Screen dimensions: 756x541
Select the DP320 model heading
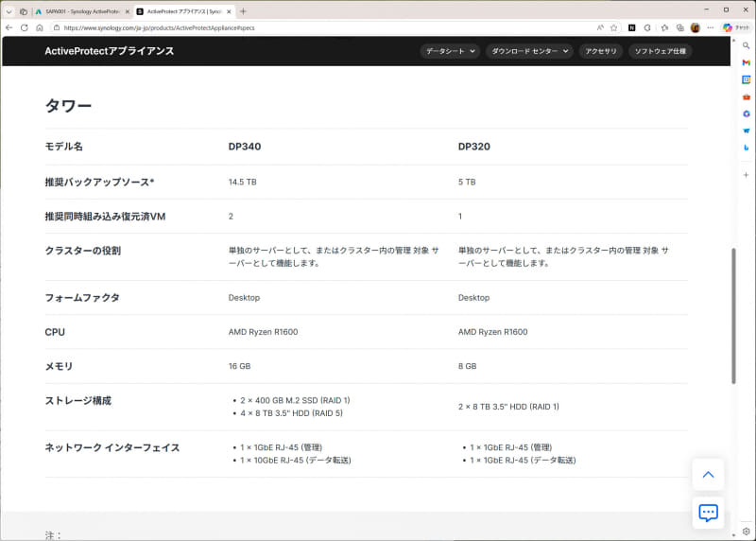pyautogui.click(x=474, y=147)
